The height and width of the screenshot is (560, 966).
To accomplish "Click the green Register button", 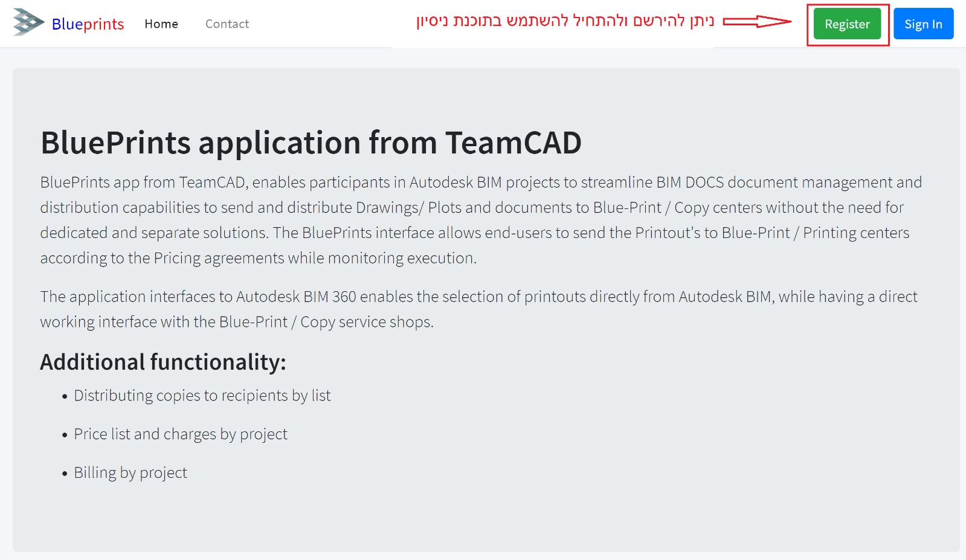I will [x=847, y=24].
